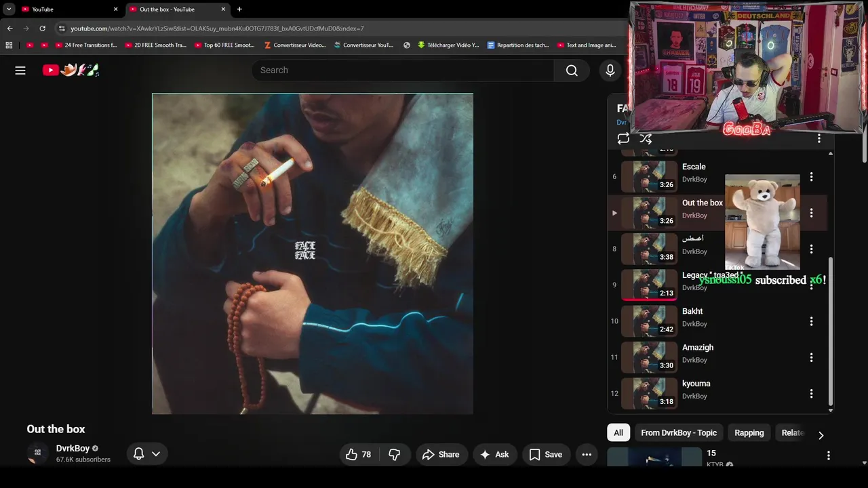Screen dimensions: 868x488
Task: Reload the page with refresh icon
Action: pos(43,28)
